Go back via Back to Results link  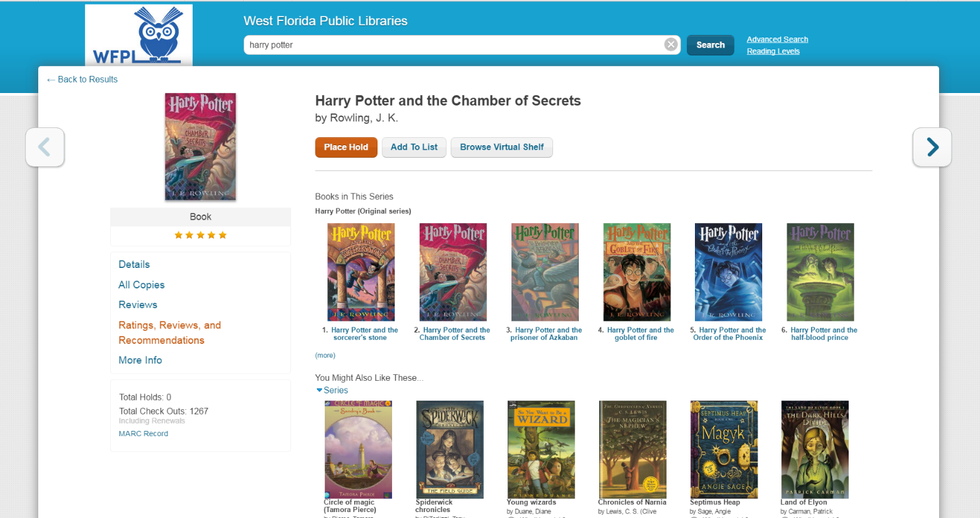82,79
